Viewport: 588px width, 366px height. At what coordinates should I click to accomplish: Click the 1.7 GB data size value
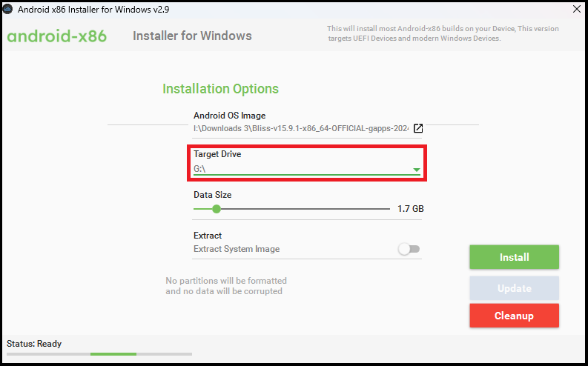410,209
